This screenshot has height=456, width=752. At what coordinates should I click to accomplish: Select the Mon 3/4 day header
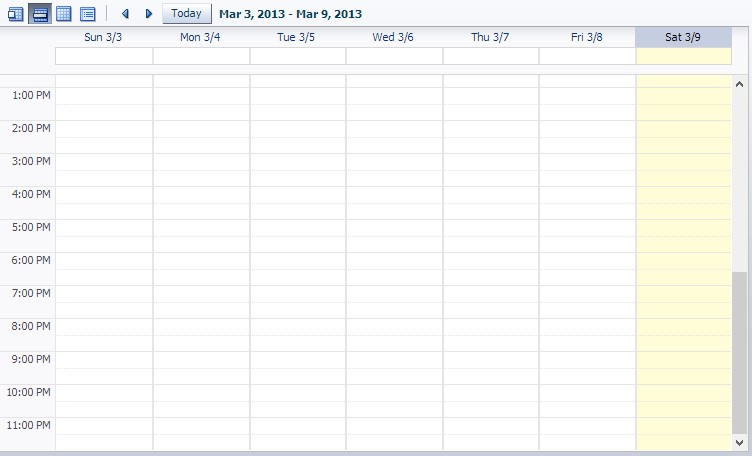click(x=200, y=37)
